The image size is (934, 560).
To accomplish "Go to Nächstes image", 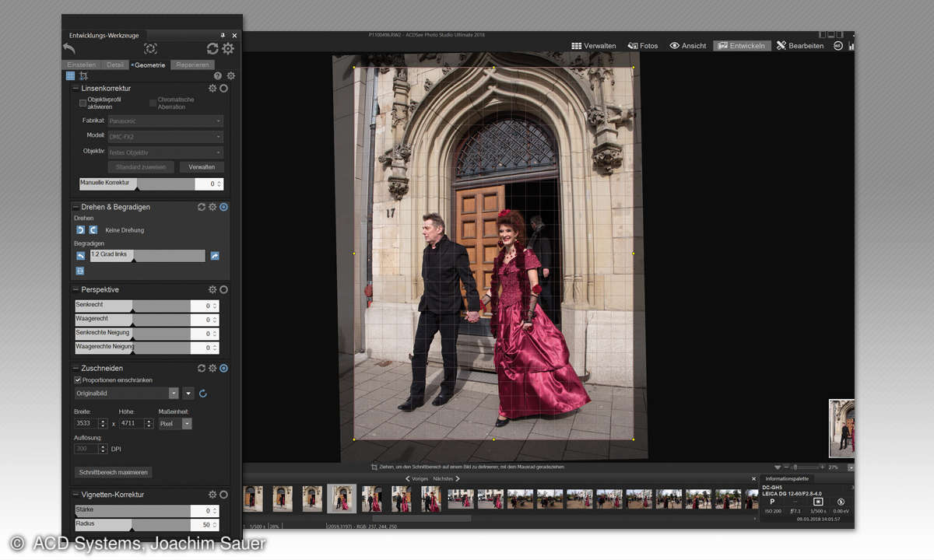I will pyautogui.click(x=447, y=479).
